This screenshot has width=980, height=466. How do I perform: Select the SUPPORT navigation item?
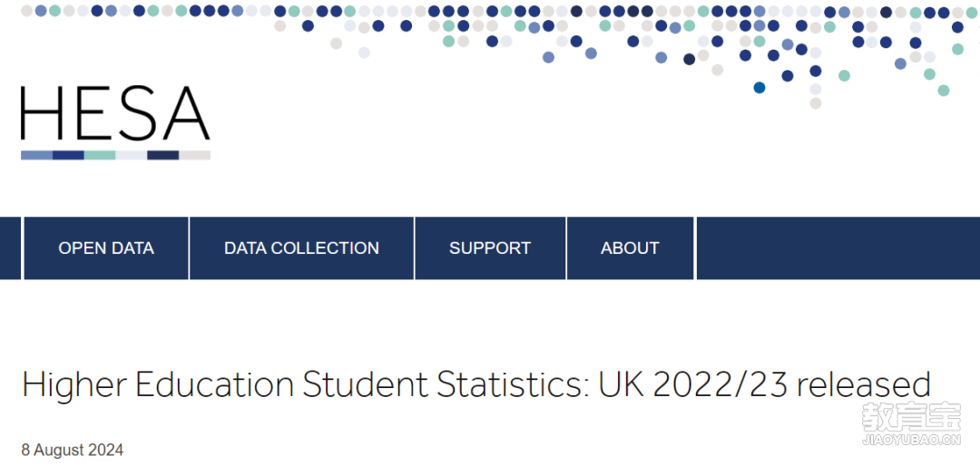[490, 248]
